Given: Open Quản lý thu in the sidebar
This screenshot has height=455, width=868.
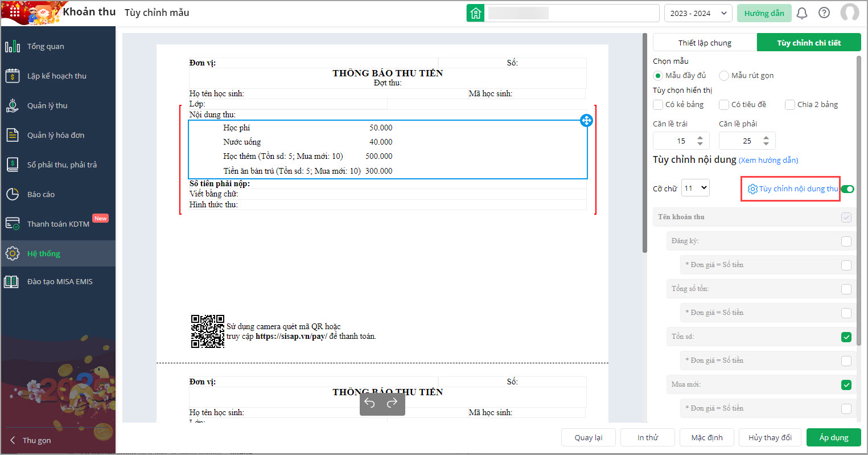Looking at the screenshot, I should click(58, 105).
